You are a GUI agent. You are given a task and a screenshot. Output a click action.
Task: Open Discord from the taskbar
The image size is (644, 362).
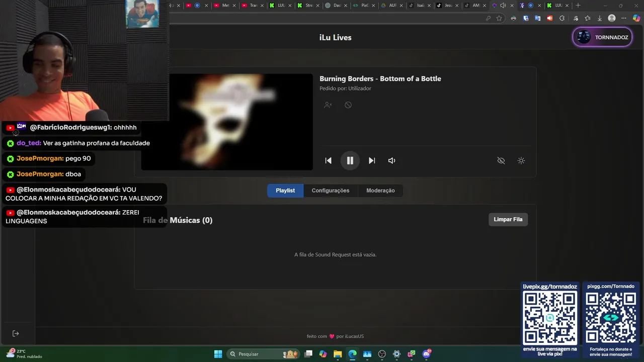[426, 354]
